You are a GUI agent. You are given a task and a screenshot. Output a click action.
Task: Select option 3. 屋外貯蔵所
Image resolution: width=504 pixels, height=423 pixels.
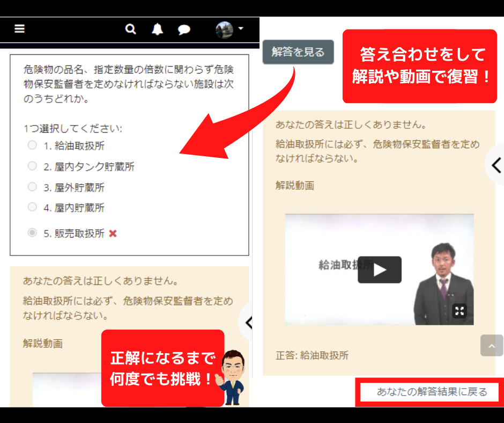pos(32,187)
